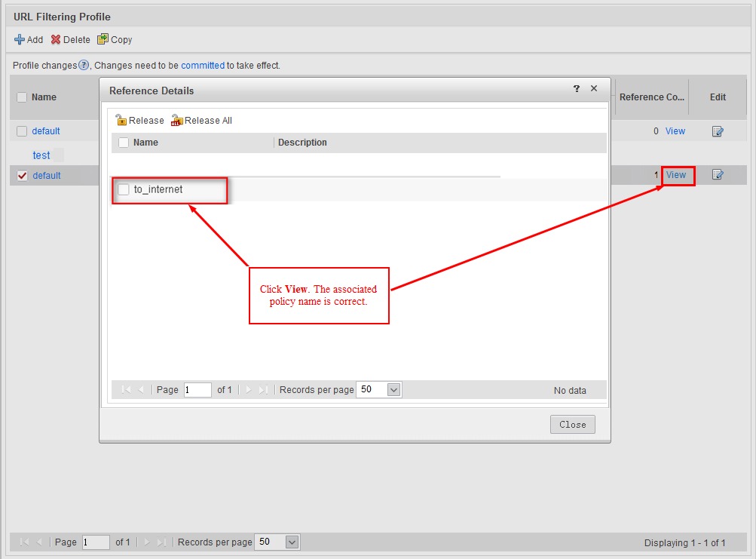Go to previous page in dialog pager
The image size is (756, 559).
[141, 389]
